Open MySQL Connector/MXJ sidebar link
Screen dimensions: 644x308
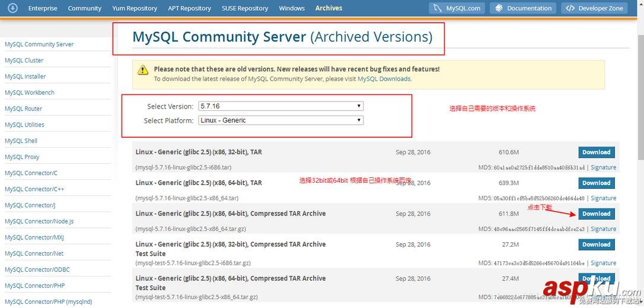coord(34,237)
